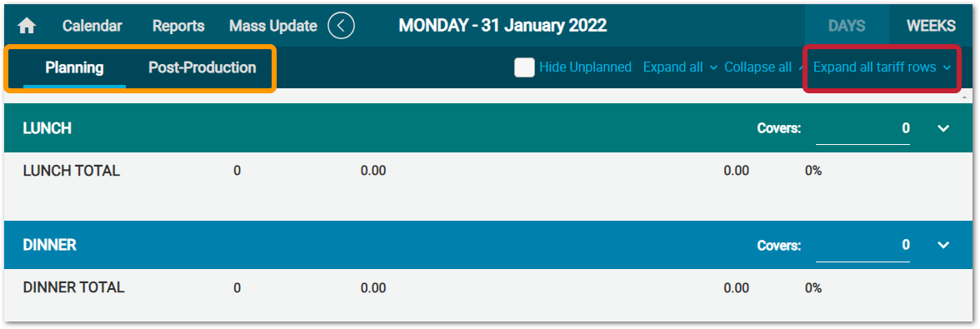Switch to DAYS view

point(847,26)
